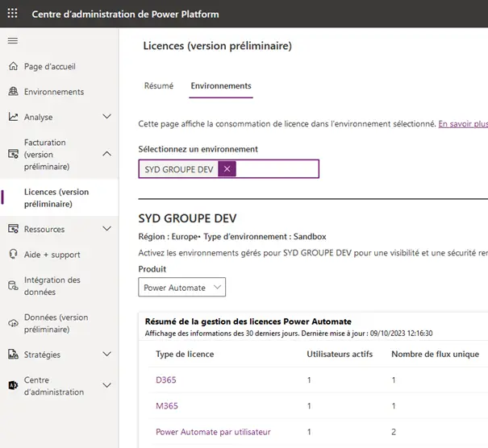Collapse the Facturation section chevron
Screen dimensions: 488x448
(106, 154)
